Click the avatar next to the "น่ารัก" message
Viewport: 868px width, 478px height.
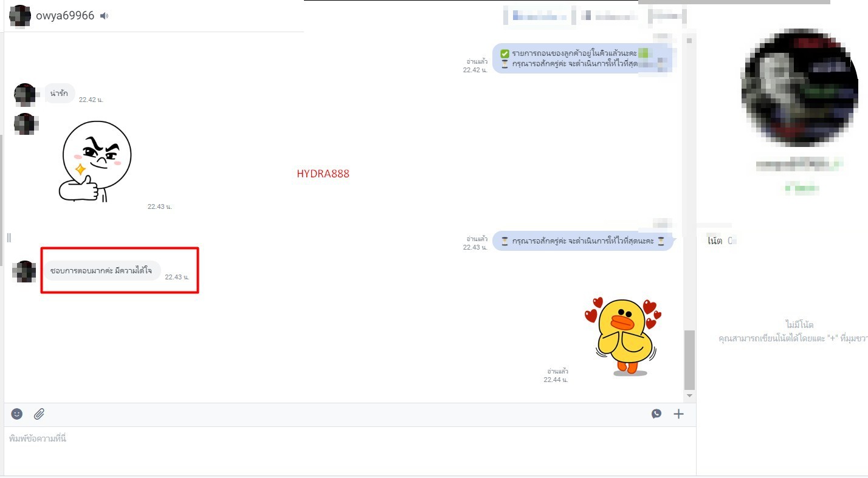(25, 94)
